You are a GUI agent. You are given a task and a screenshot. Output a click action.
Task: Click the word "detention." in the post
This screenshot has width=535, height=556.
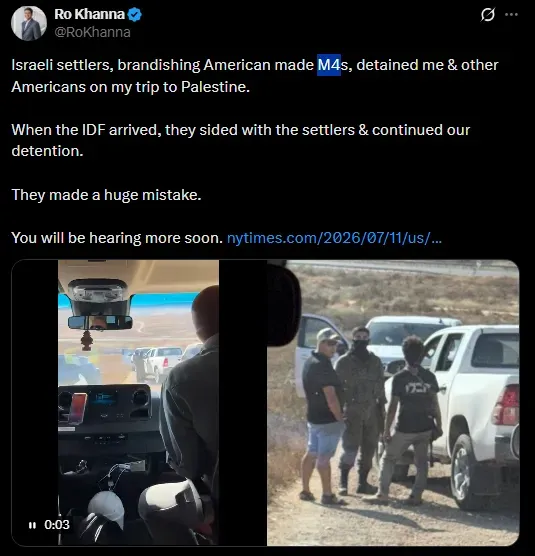pyautogui.click(x=48, y=151)
